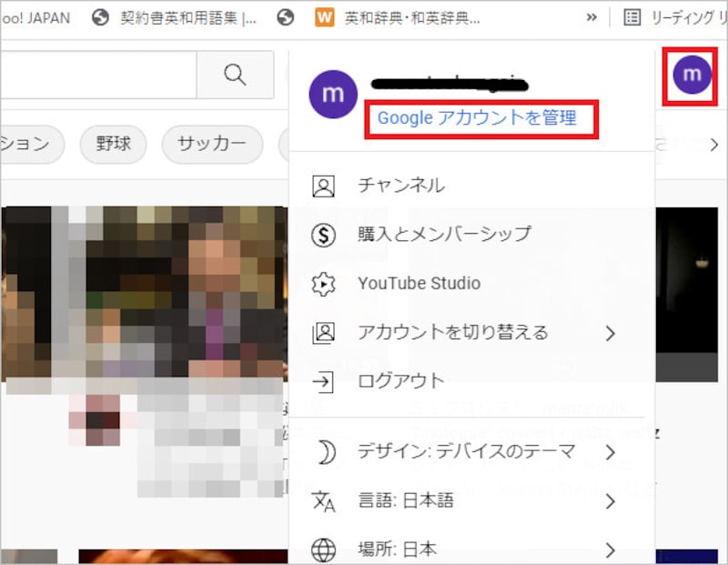
Task: Click the moon icon for デザイン theme
Action: pyautogui.click(x=323, y=452)
